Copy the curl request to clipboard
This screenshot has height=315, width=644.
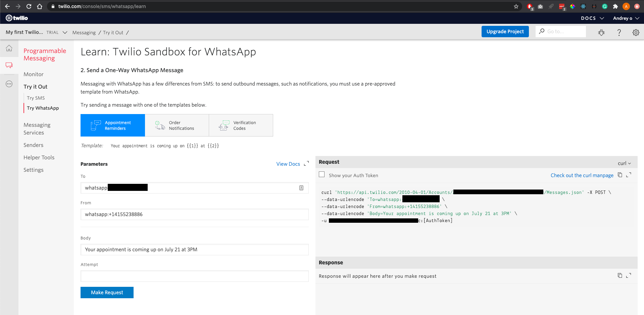click(620, 175)
